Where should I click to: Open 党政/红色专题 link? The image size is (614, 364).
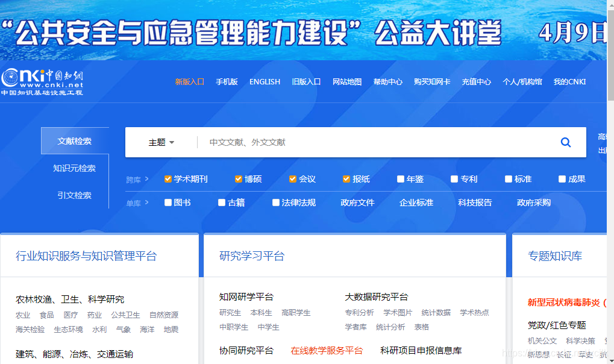coord(557,325)
